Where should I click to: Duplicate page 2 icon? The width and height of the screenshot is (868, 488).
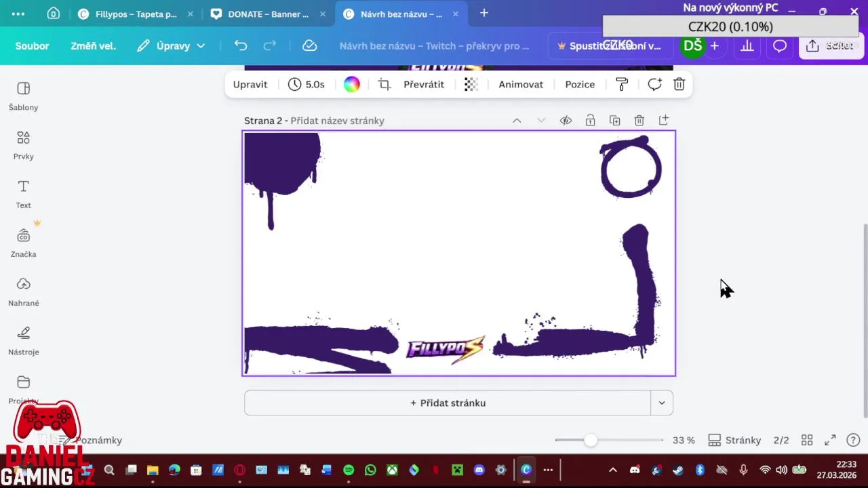[x=614, y=121]
